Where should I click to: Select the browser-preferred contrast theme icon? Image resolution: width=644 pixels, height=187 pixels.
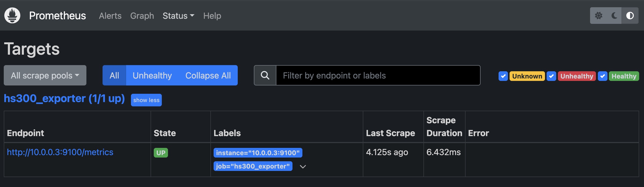tap(630, 16)
